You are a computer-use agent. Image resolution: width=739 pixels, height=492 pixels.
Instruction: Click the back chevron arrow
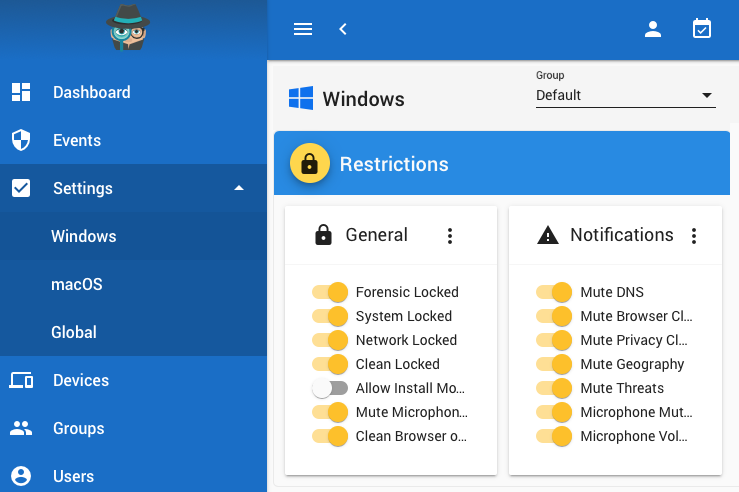(343, 29)
